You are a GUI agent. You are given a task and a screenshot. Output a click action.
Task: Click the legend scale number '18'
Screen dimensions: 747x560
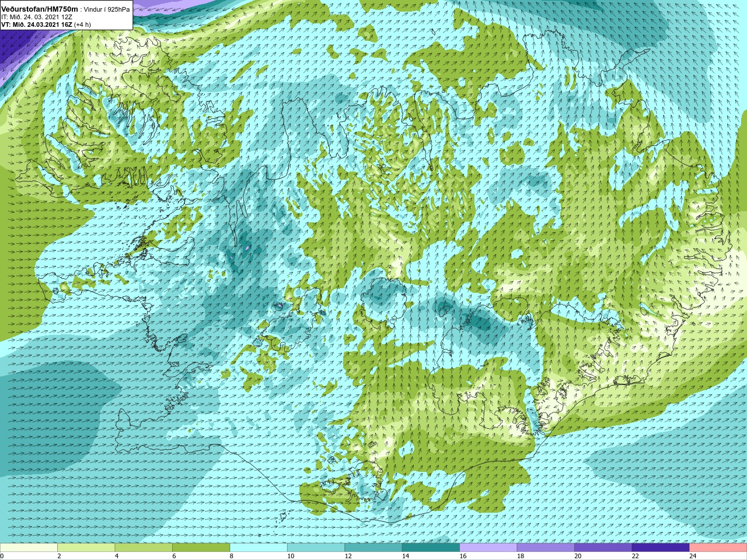520,556
